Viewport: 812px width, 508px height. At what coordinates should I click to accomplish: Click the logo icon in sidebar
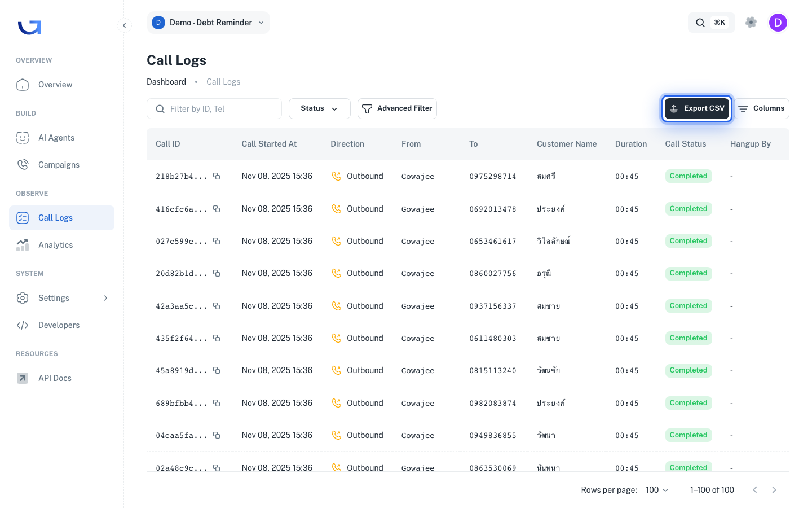(x=29, y=27)
